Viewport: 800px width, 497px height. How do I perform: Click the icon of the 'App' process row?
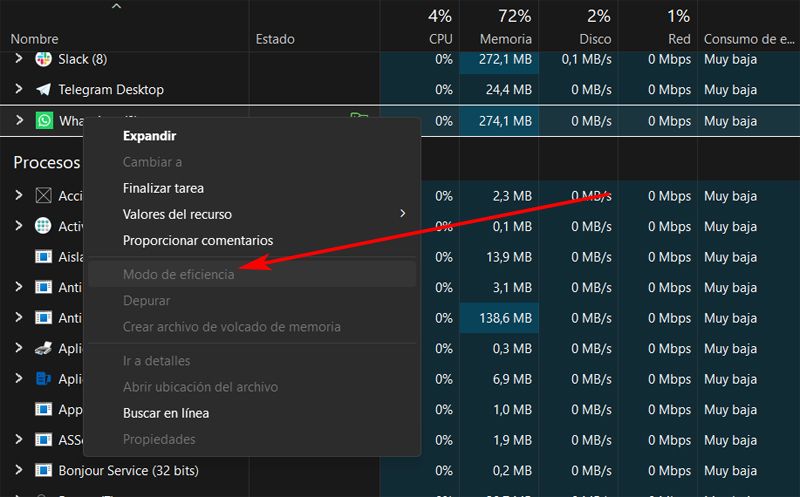pos(43,409)
